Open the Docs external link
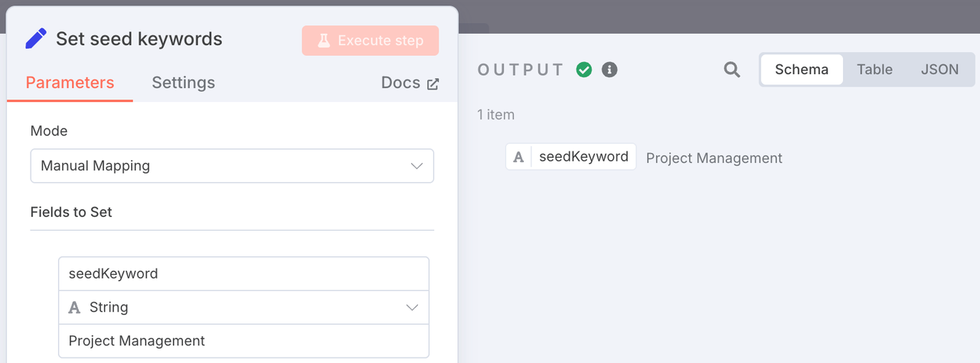This screenshot has width=980, height=363. (410, 83)
